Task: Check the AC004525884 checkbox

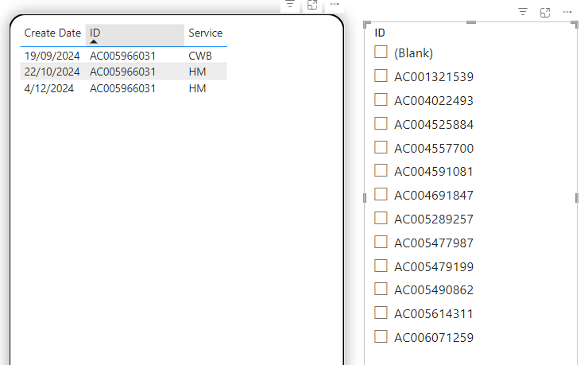Action: pos(381,123)
